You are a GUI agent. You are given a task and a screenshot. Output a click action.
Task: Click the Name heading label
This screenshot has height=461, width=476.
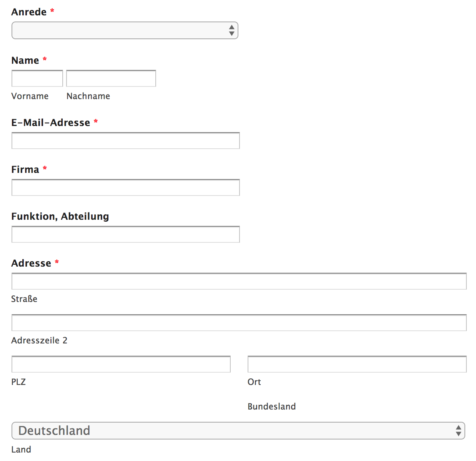25,60
